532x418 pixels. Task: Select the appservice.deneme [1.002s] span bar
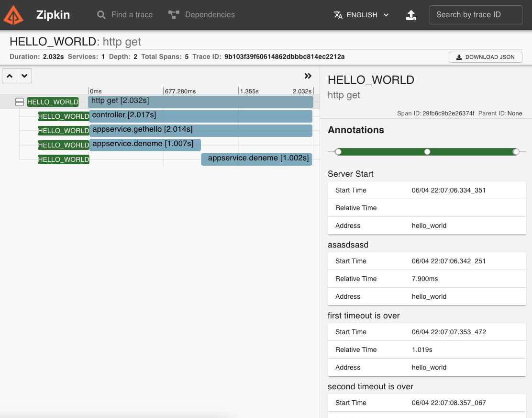coord(256,159)
